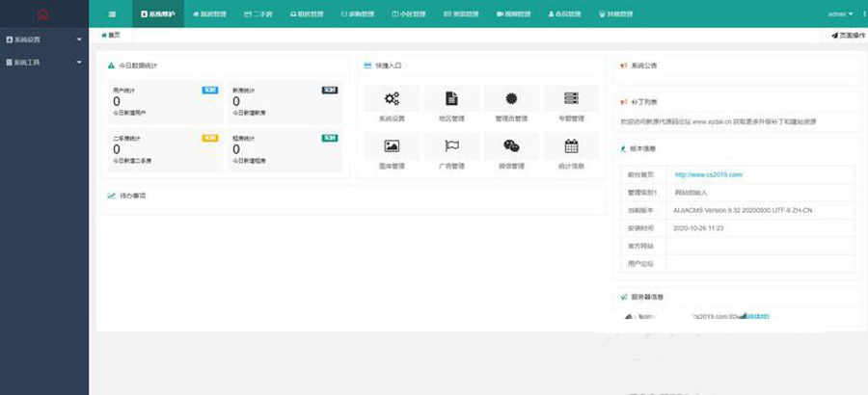Click the red home logo icon

(42, 14)
